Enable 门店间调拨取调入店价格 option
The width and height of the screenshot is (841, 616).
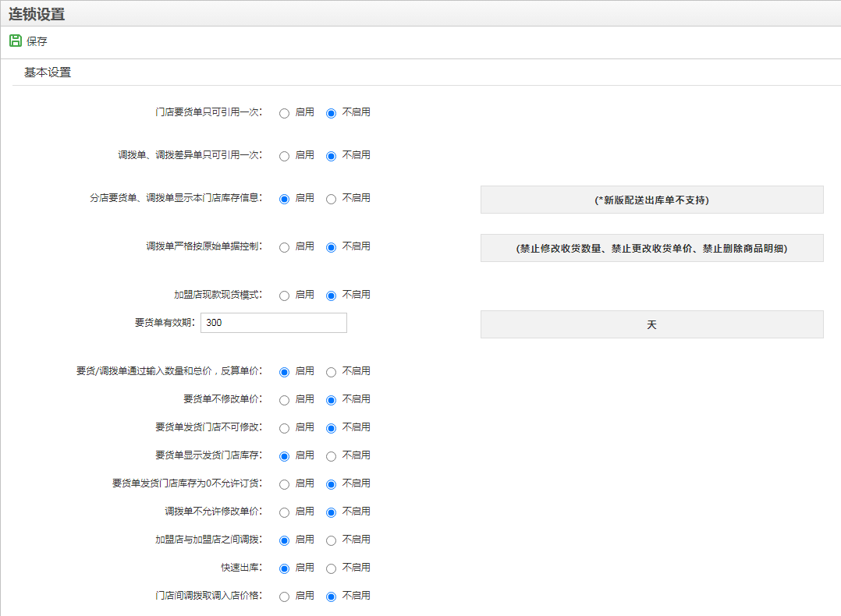(x=285, y=597)
